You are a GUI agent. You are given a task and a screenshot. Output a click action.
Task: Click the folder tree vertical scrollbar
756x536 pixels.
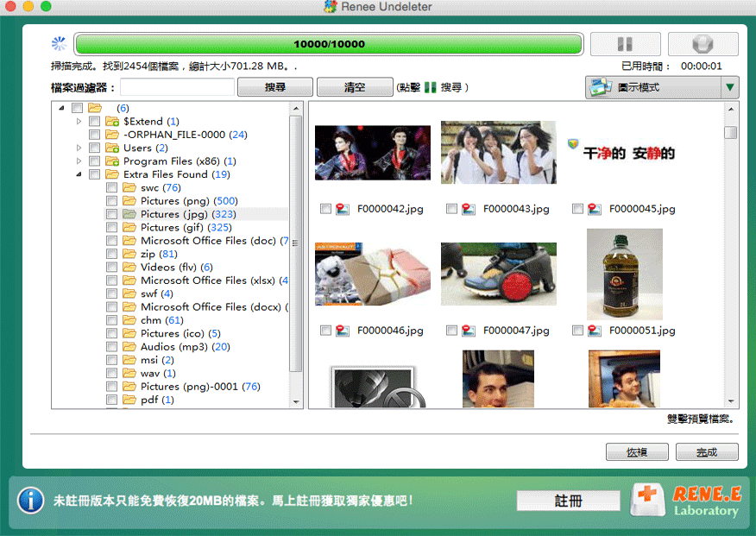click(295, 243)
